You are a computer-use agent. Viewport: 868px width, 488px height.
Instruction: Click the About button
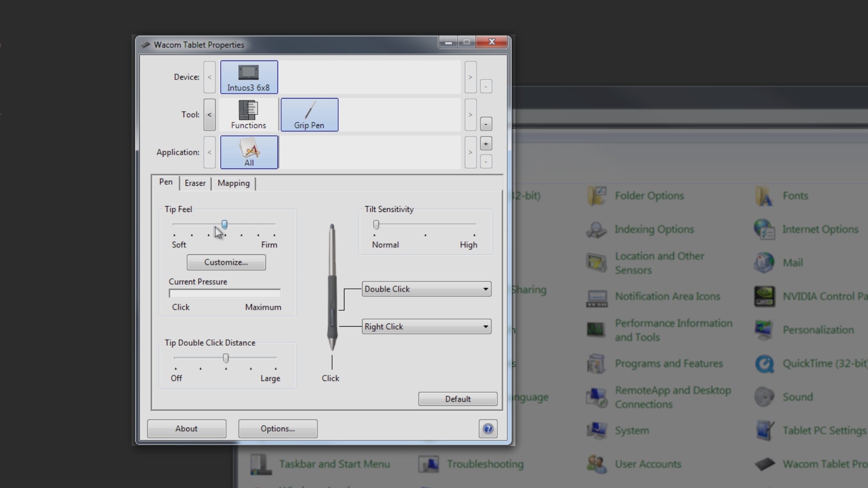[x=186, y=429]
